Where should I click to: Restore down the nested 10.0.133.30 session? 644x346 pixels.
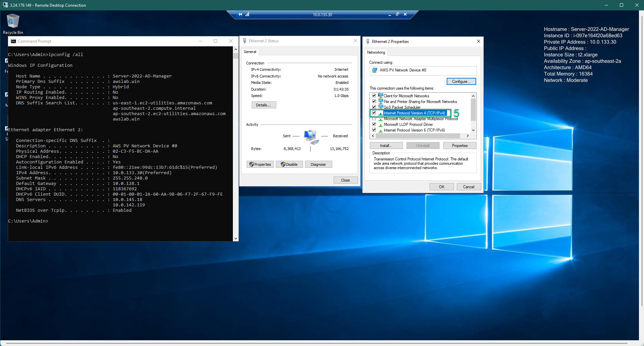397,14
